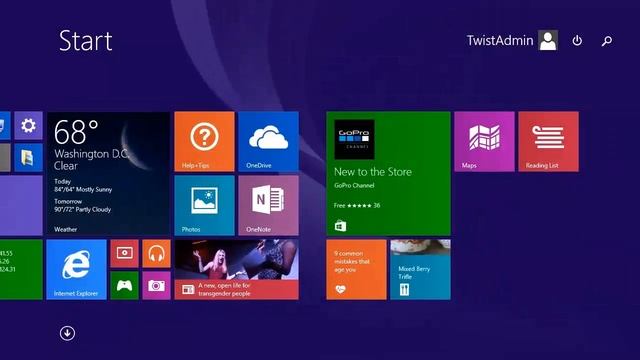Open the green Finance tile
640x360 pixels.
click(x=21, y=270)
